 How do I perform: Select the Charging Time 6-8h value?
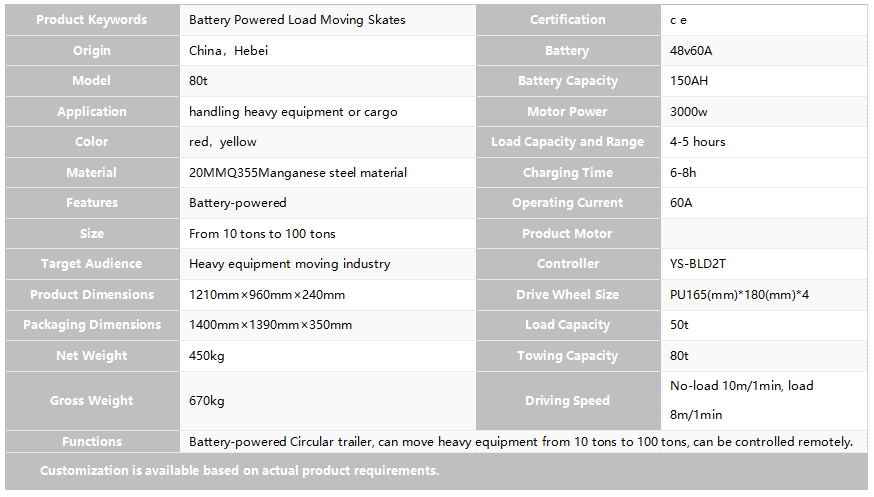pyautogui.click(x=764, y=173)
